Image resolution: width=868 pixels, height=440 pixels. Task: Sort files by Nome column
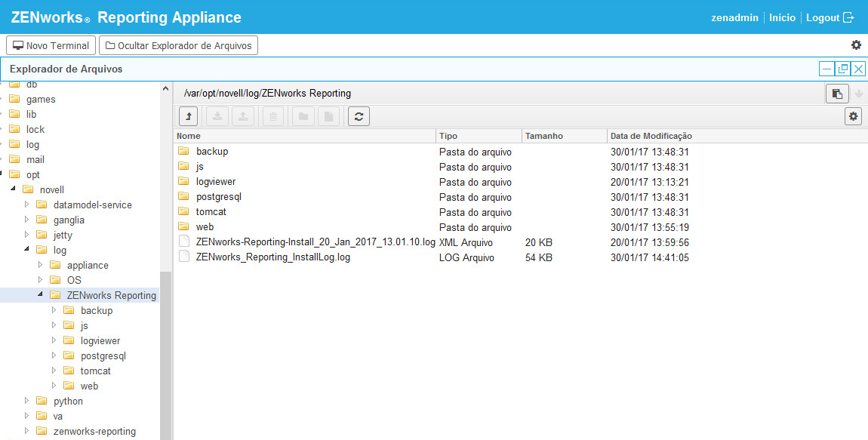click(189, 136)
